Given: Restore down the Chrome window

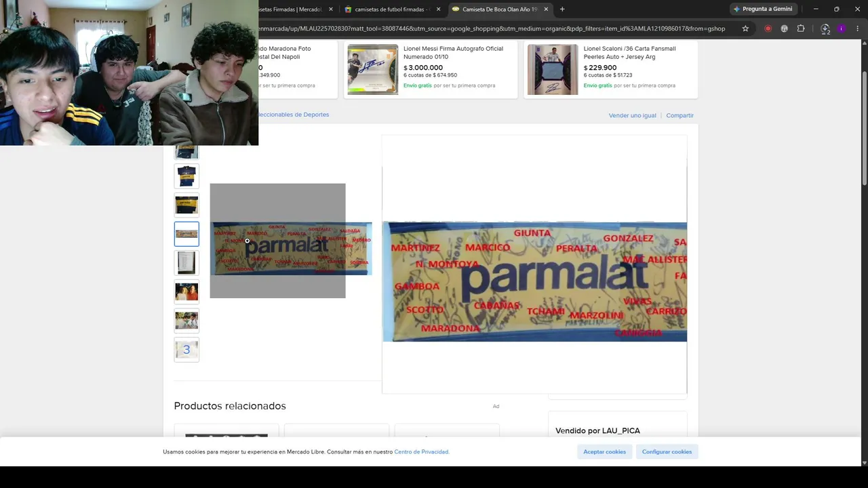Looking at the screenshot, I should point(836,9).
